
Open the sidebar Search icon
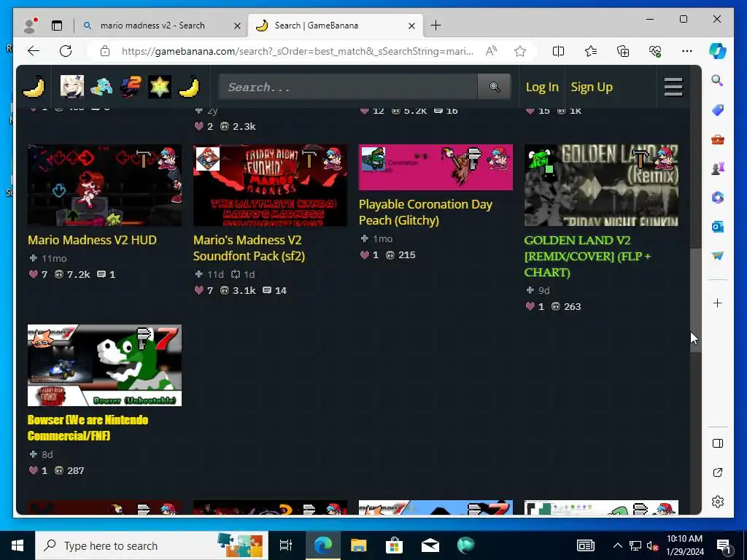tap(718, 80)
